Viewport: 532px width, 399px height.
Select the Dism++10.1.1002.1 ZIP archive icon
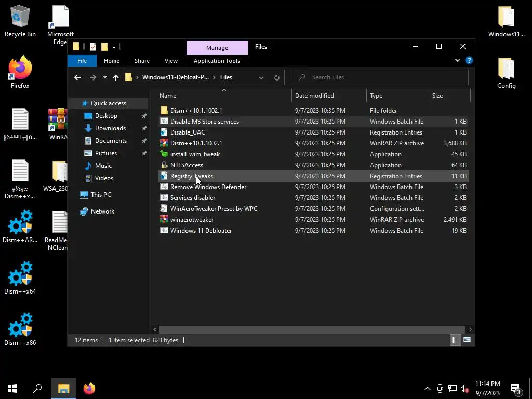coord(164,143)
